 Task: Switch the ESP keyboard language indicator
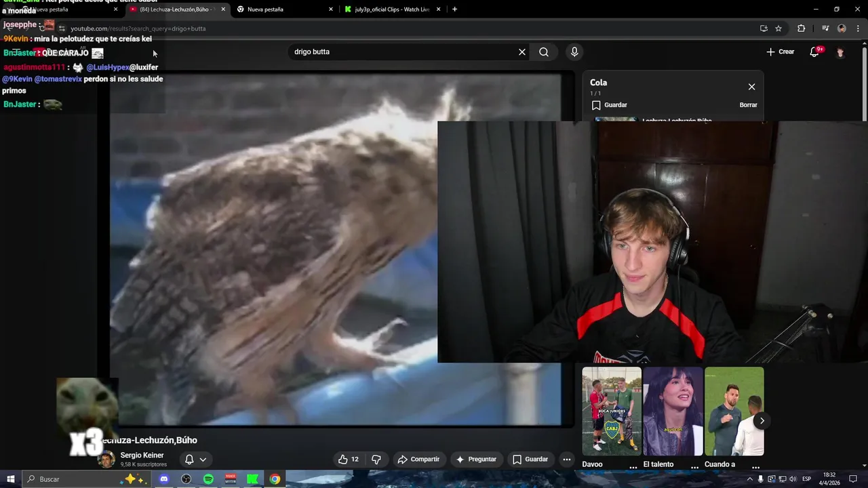(x=807, y=479)
